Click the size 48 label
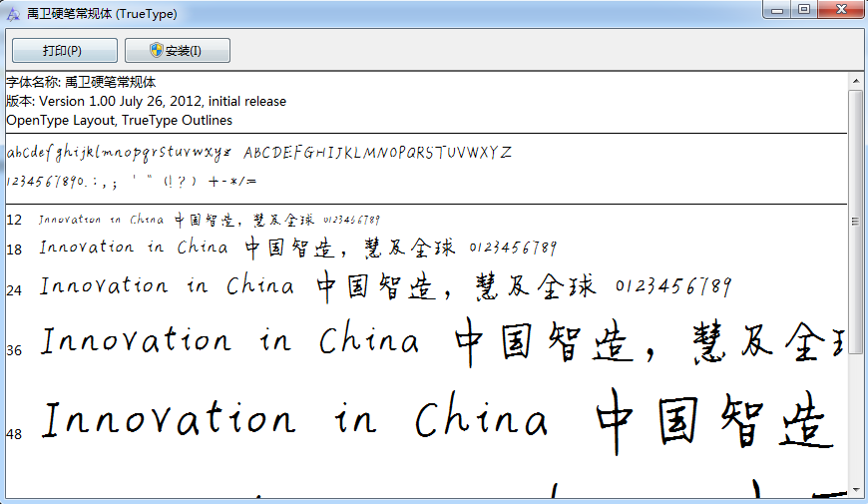868x504 pixels. point(14,434)
